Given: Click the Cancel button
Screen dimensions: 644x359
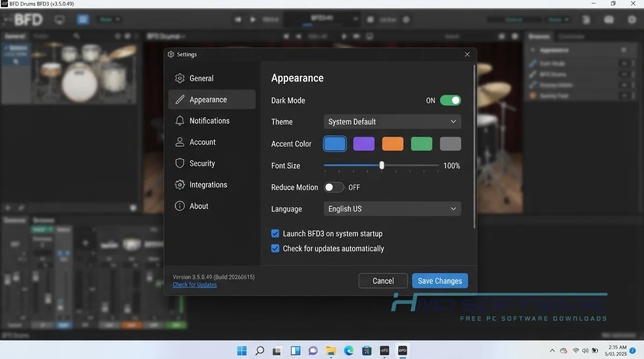Looking at the screenshot, I should [x=383, y=281].
